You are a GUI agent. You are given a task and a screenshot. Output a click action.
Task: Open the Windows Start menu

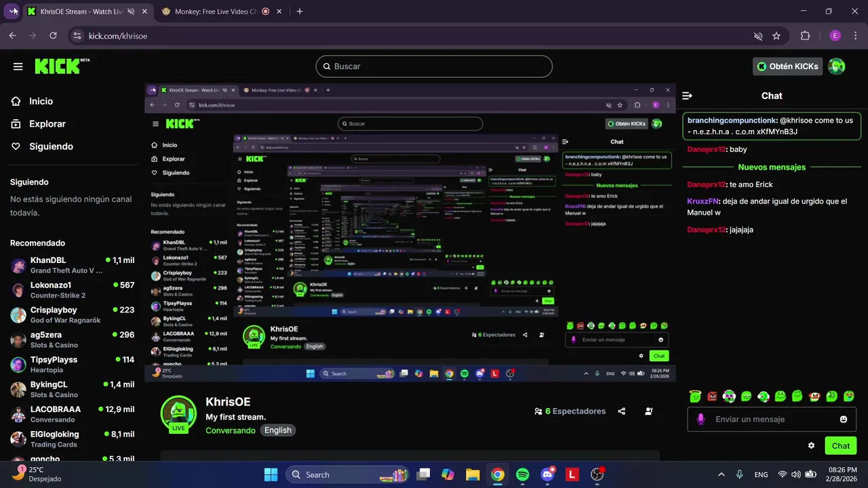click(x=271, y=474)
